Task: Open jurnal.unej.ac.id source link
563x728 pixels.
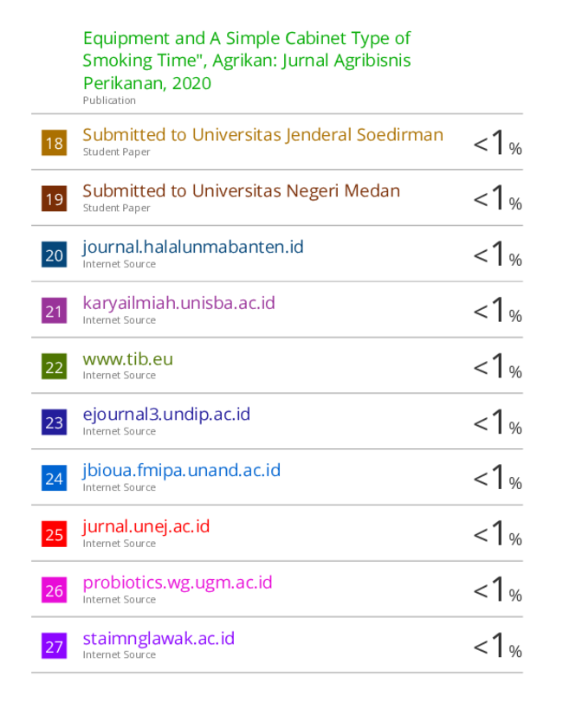Action: (x=146, y=526)
